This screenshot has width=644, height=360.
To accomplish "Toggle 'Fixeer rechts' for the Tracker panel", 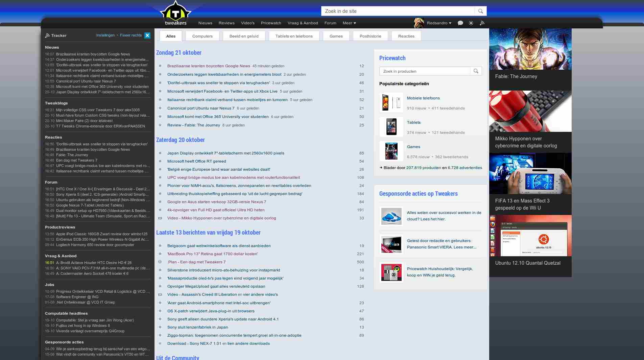I will (130, 35).
